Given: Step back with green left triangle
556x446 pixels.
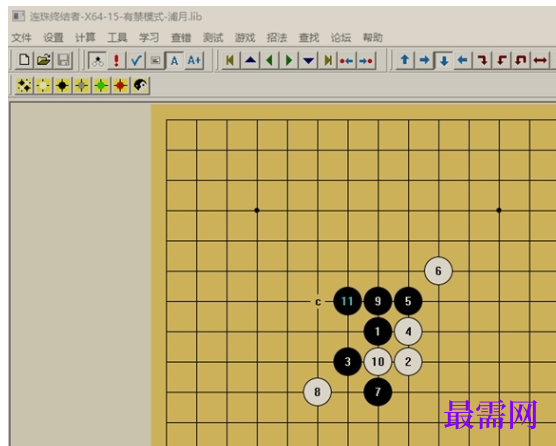Looking at the screenshot, I should 270,60.
